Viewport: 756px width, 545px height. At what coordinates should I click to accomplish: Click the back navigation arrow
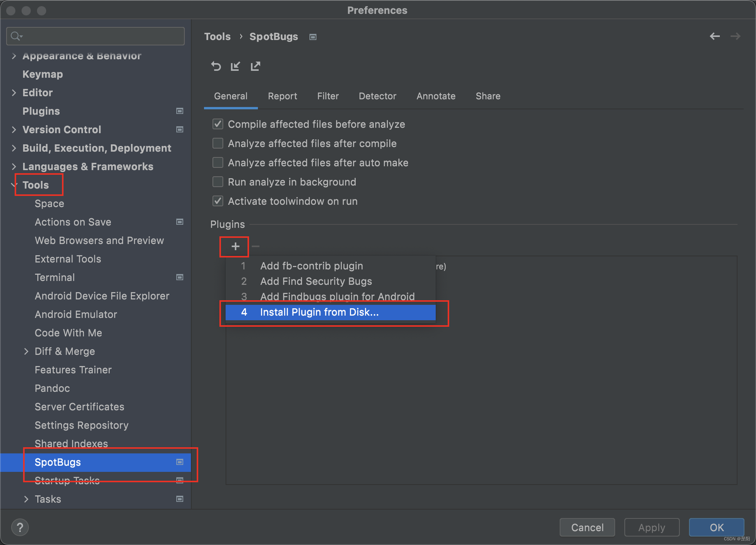coord(715,36)
